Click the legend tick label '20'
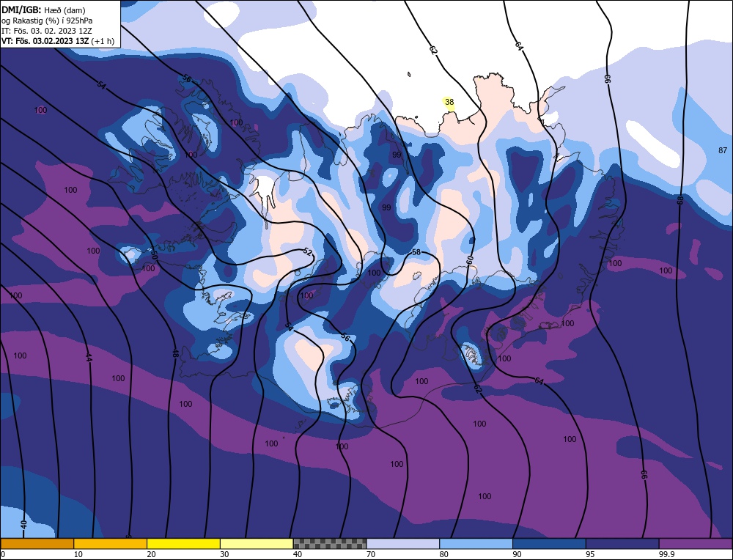The width and height of the screenshot is (733, 560). pyautogui.click(x=152, y=554)
